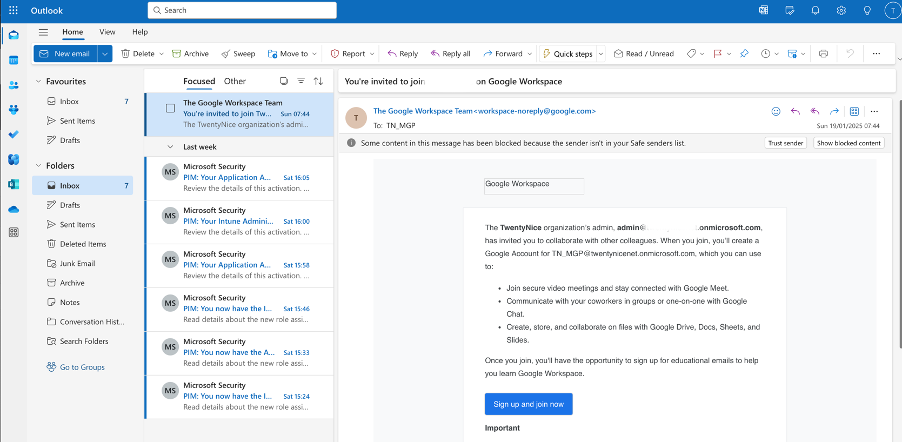The image size is (902, 442).
Task: Expand the New email dropdown arrow
Action: click(104, 54)
